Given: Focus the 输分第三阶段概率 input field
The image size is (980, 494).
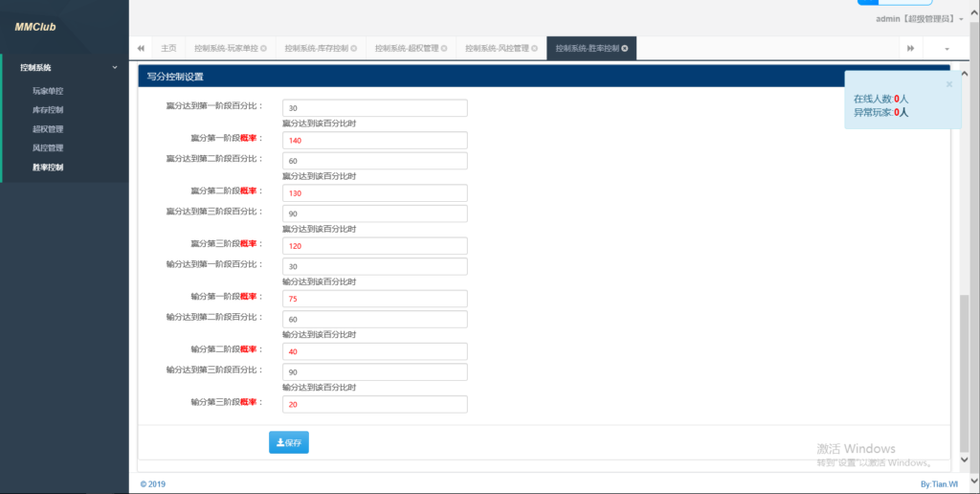Looking at the screenshot, I should (x=374, y=405).
